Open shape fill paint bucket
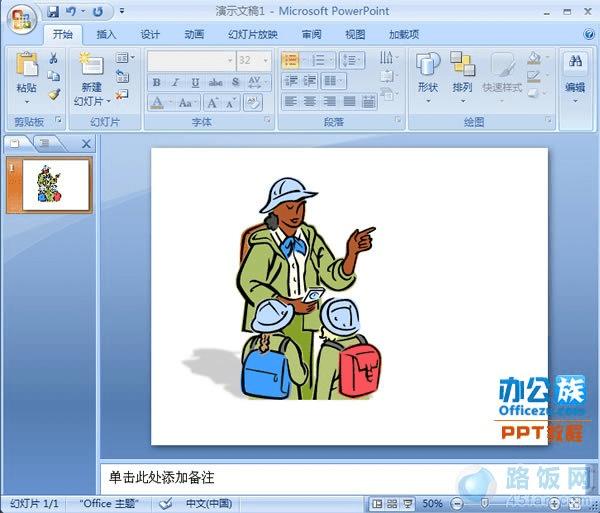The image size is (600, 513). (x=534, y=58)
